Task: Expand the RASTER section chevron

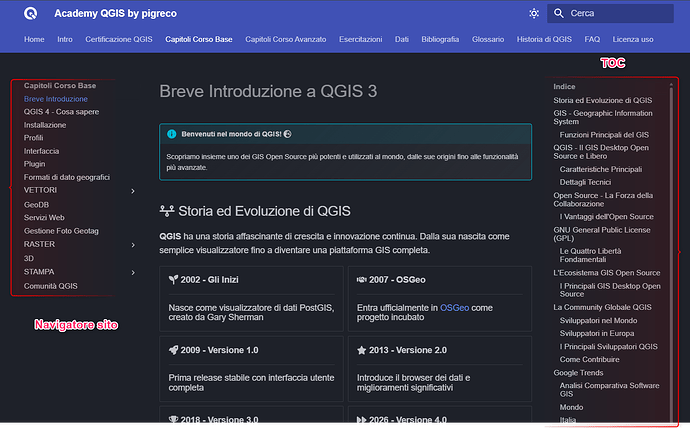Action: [133, 245]
